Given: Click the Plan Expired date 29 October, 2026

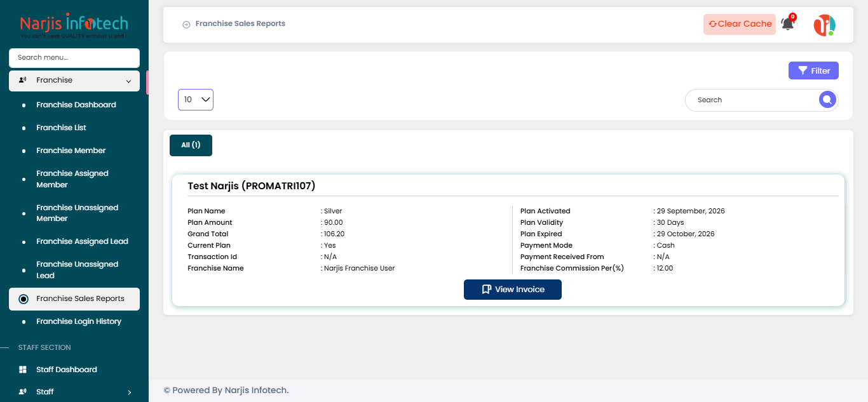Looking at the screenshot, I should [x=686, y=234].
